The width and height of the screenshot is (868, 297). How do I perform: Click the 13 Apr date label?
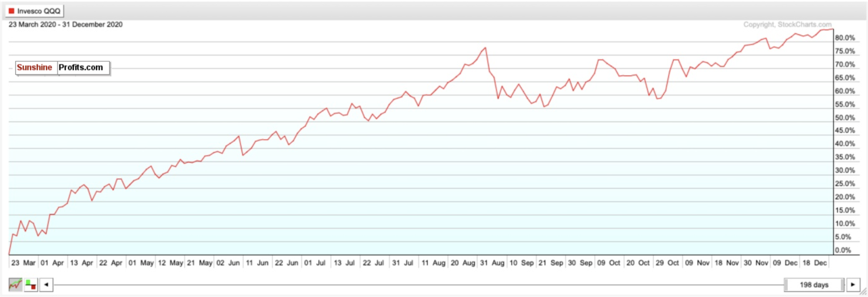pos(82,263)
